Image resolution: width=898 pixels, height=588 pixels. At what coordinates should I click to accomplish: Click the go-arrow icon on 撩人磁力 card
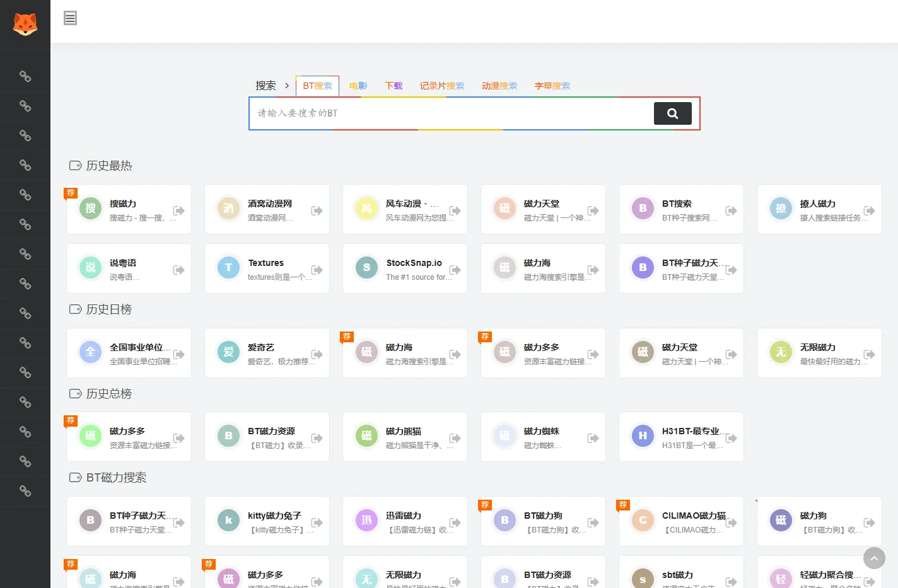[870, 210]
